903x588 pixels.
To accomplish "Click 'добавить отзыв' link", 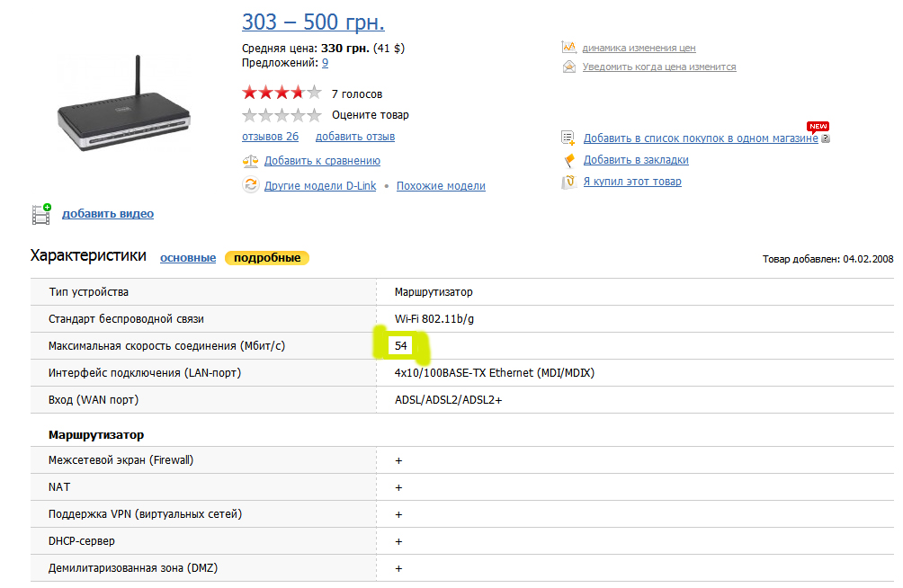I will coord(354,137).
